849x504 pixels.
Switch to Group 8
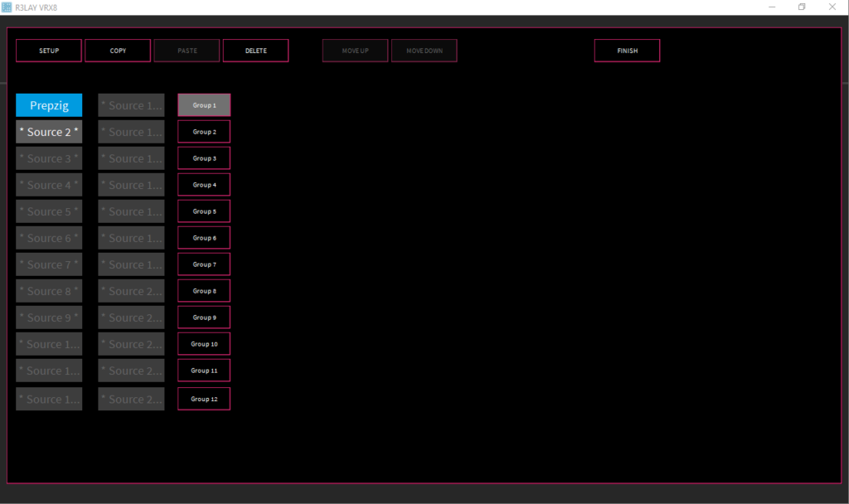click(204, 291)
